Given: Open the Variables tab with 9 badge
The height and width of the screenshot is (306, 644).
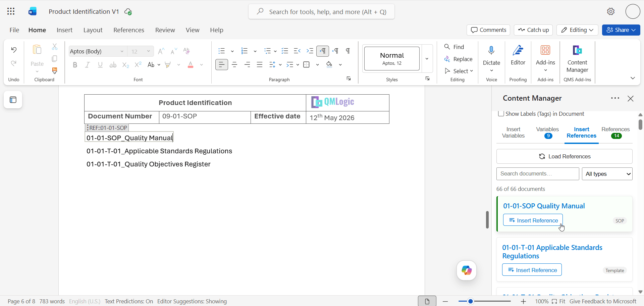Looking at the screenshot, I should [547, 133].
